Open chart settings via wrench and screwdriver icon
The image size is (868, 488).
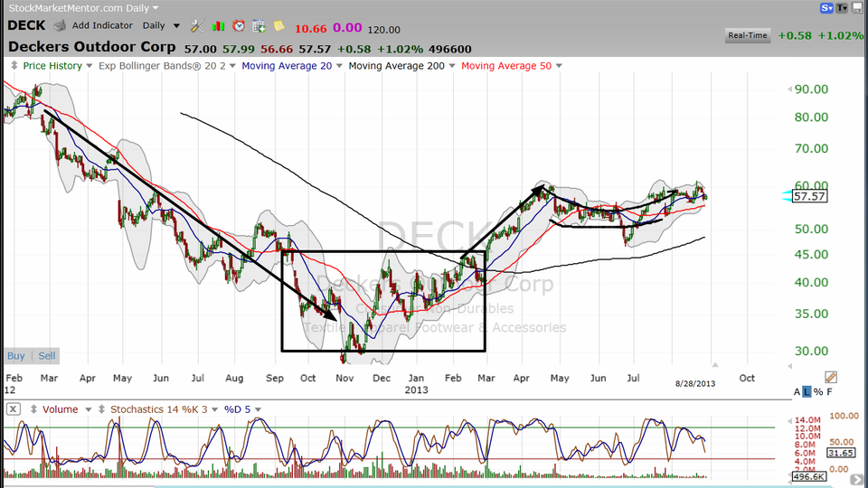coord(197,25)
